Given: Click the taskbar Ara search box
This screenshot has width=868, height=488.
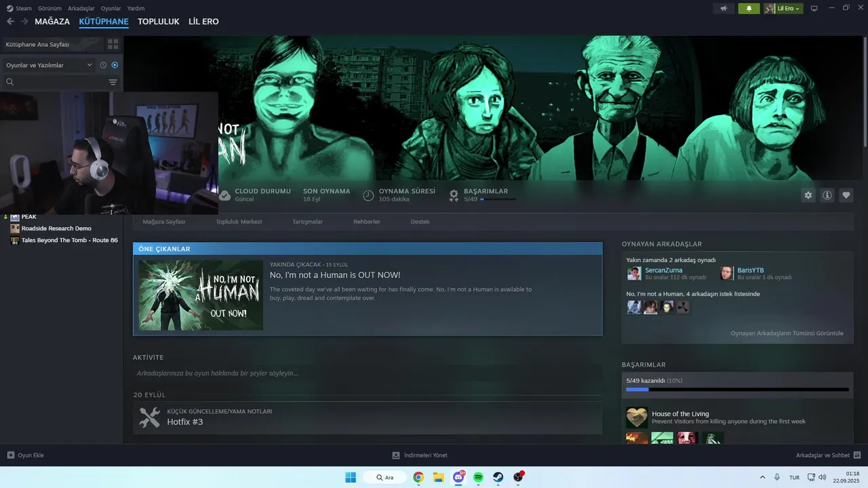Looking at the screenshot, I should (384, 477).
